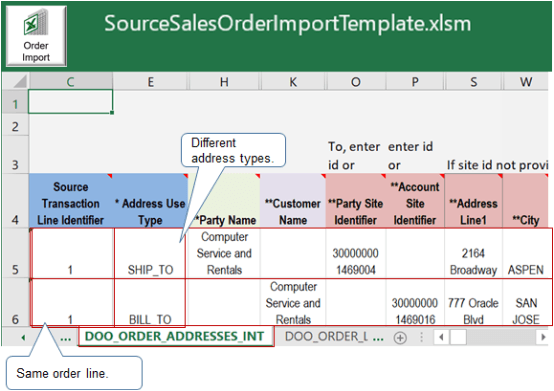This screenshot has height=391, width=554.
Task: Click party site id 300000001469004
Action: point(356,253)
